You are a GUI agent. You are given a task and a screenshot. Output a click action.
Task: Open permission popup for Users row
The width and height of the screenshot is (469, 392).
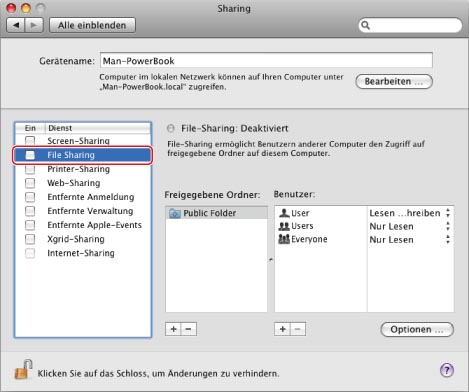click(448, 226)
